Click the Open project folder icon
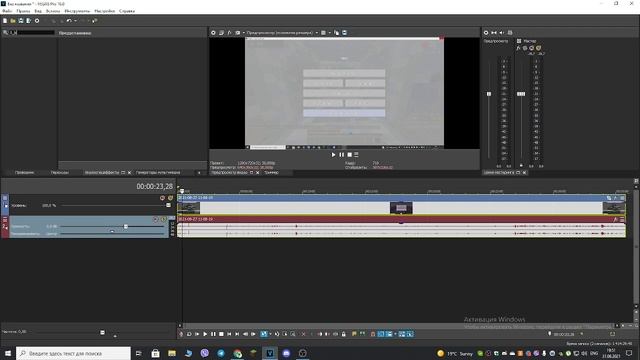 (x=13, y=21)
